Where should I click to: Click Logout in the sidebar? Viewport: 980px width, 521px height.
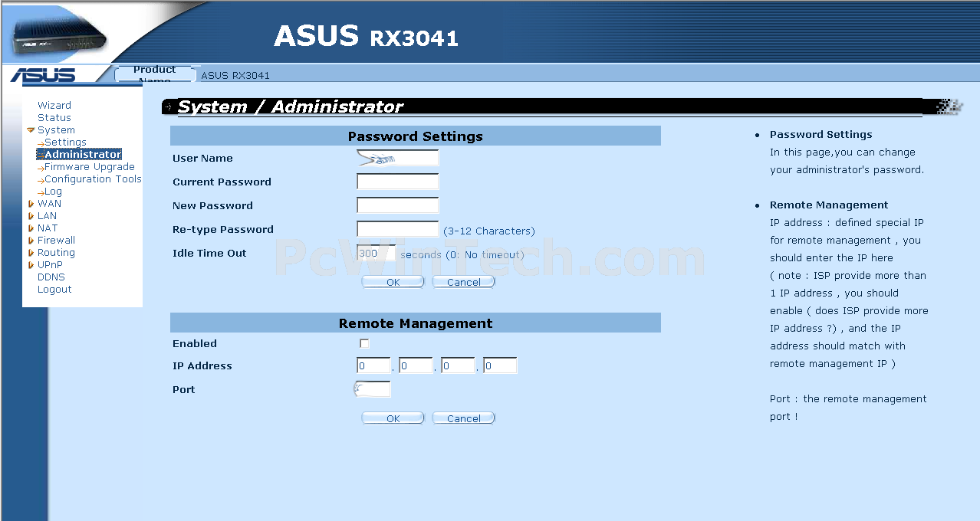(54, 290)
